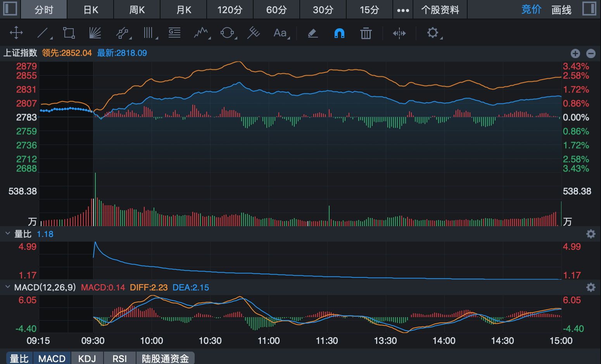This screenshot has height=364, width=601.
Task: Toggle the left sidebar panel icon
Action: click(10, 9)
